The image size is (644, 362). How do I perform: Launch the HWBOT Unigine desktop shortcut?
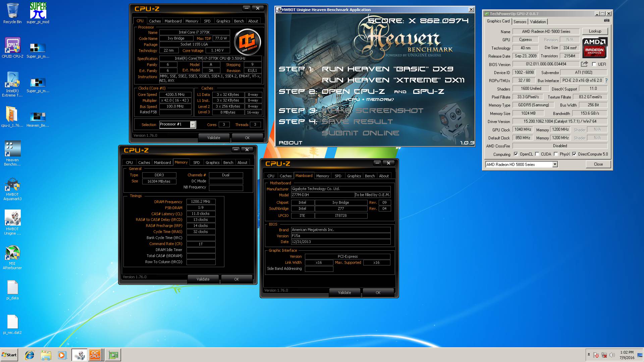point(12,222)
